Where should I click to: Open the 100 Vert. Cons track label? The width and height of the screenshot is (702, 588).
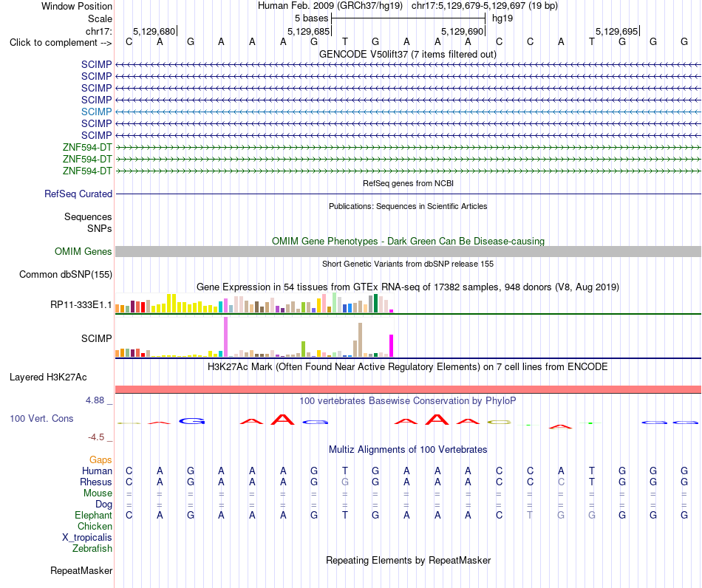pyautogui.click(x=41, y=418)
